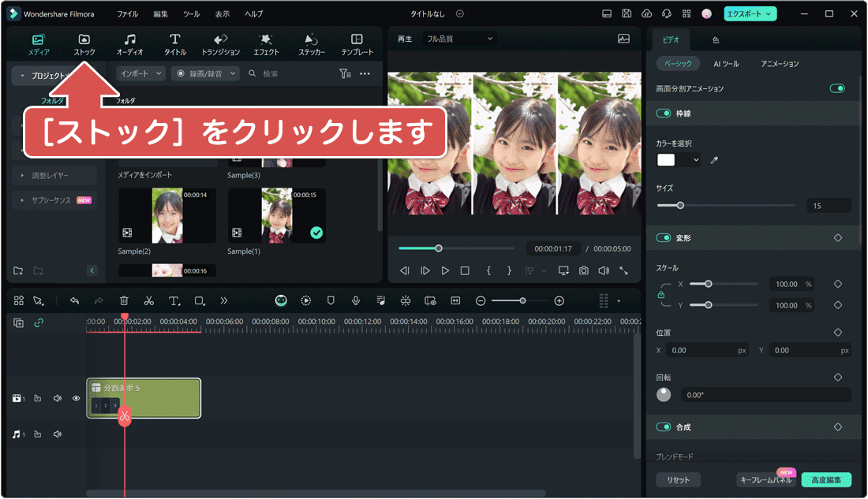868x499 pixels.
Task: Open the テンプレート panel
Action: point(356,42)
